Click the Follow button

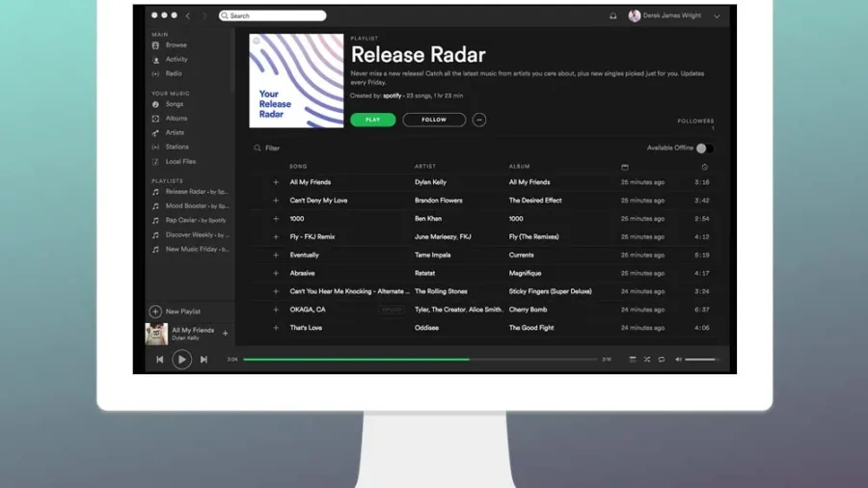tap(434, 120)
